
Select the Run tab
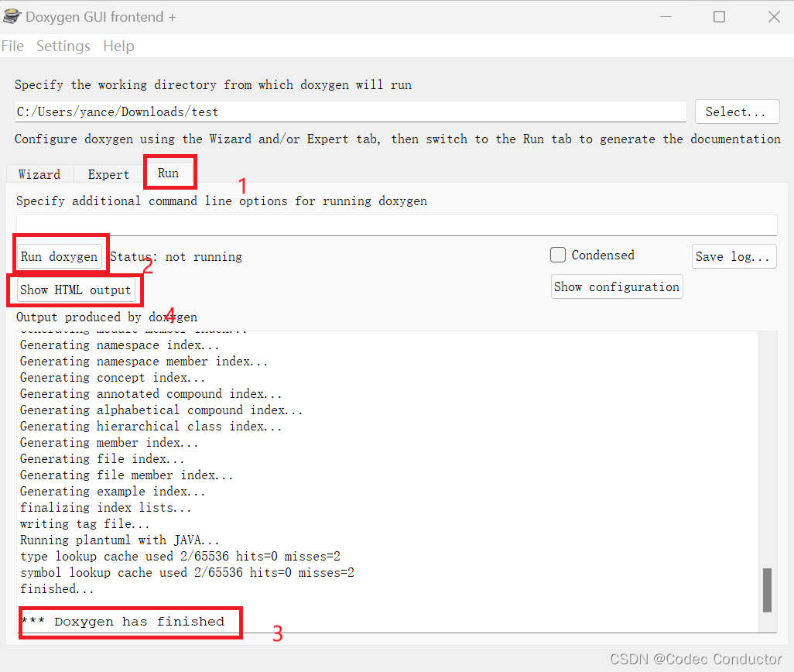tap(168, 173)
